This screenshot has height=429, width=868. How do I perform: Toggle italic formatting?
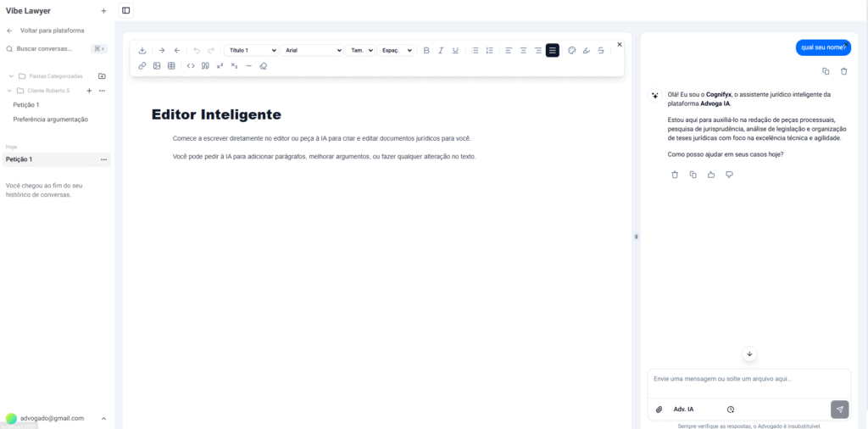[x=441, y=51]
